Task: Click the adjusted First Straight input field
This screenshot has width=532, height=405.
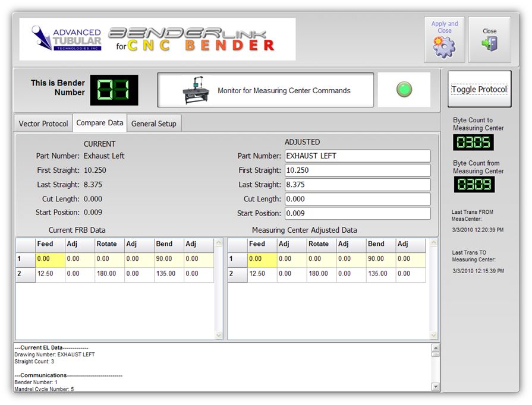Action: [357, 170]
